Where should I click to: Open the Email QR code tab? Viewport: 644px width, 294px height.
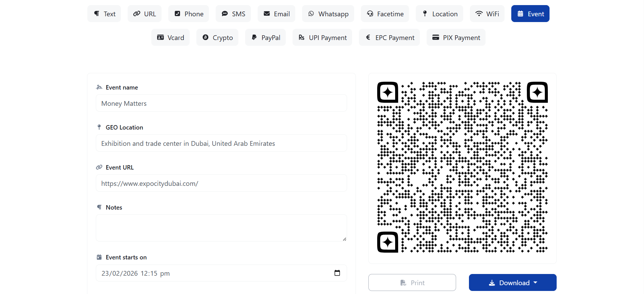(x=276, y=14)
